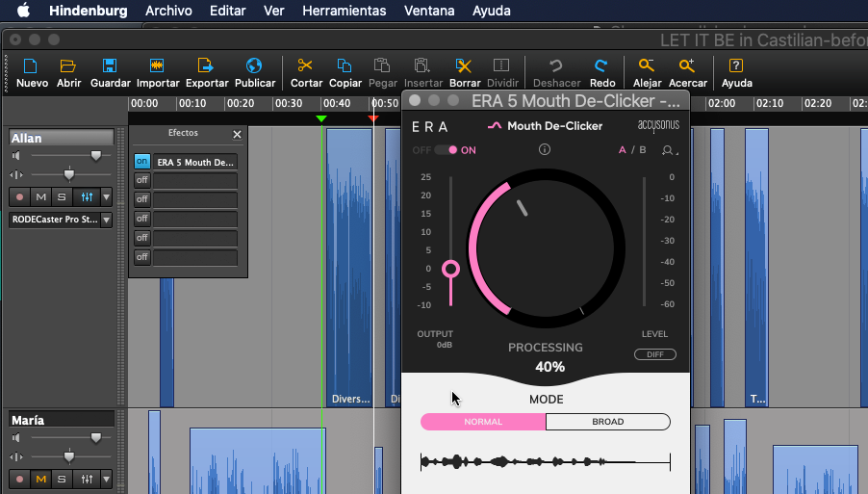
Task: Close the Efectos panel
Action: coord(237,134)
